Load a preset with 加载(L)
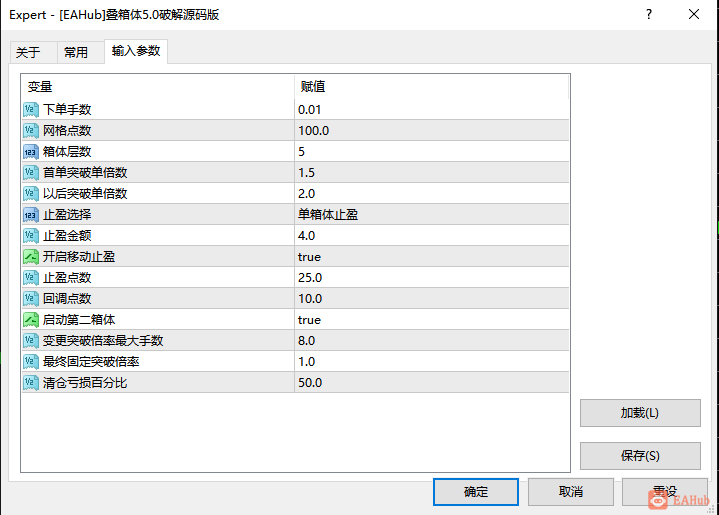 coord(640,413)
